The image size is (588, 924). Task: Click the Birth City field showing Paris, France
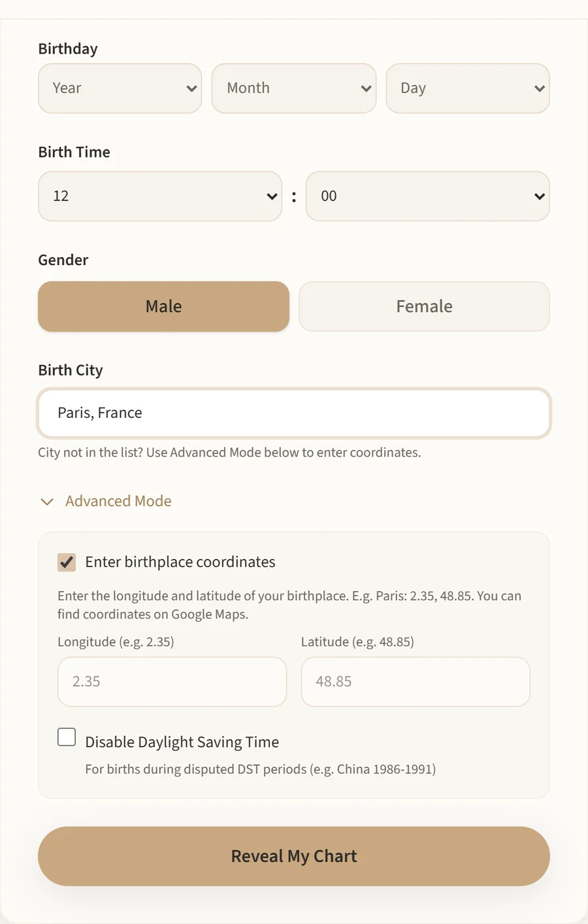point(293,413)
